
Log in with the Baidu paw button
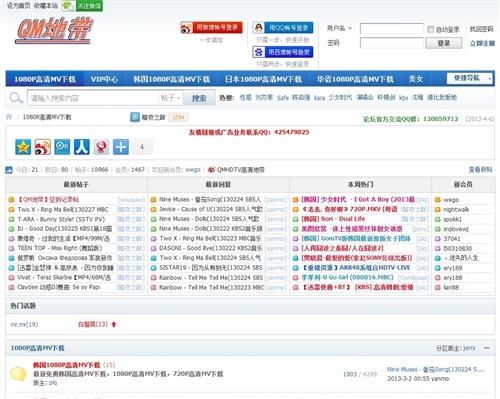(x=283, y=52)
